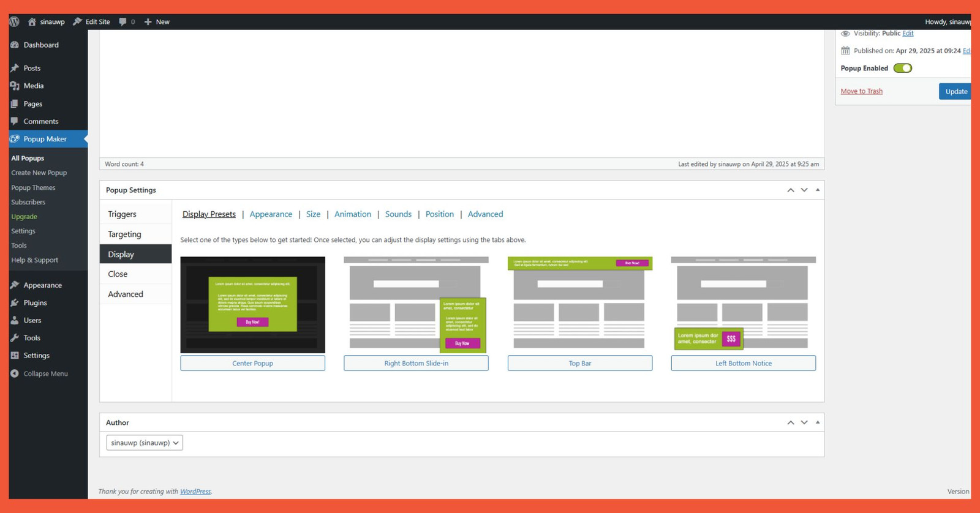Open the Close settings tab

[x=135, y=274]
